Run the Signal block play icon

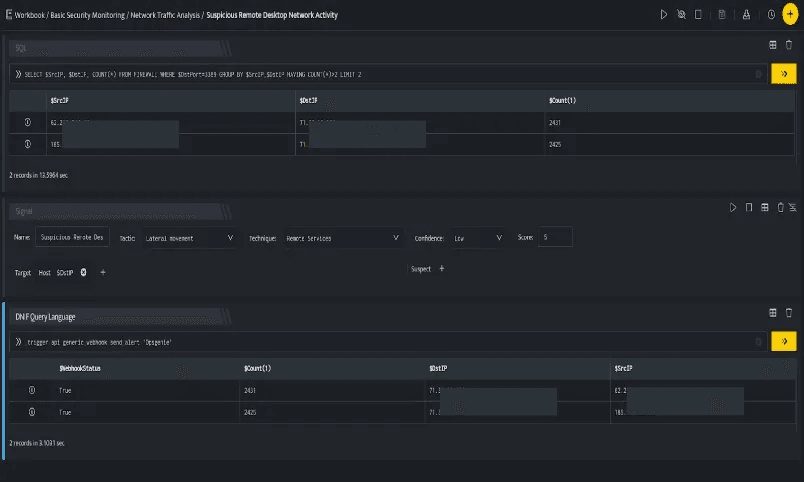733,207
